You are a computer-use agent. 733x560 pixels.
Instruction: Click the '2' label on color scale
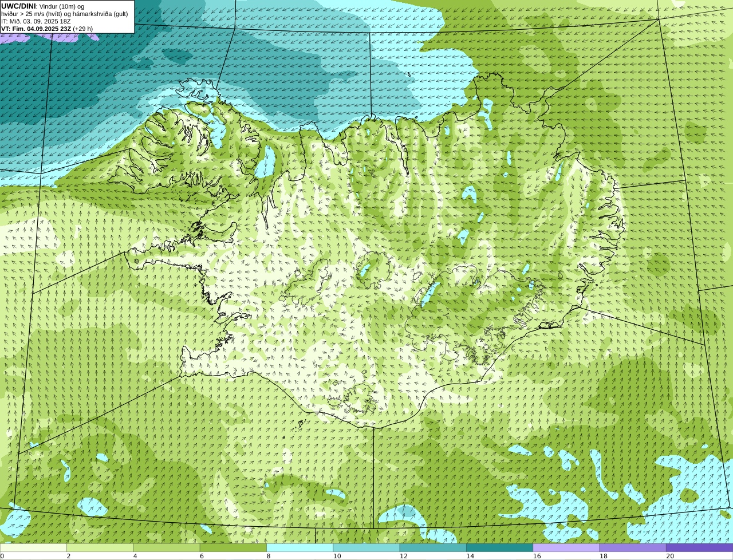[x=69, y=556]
